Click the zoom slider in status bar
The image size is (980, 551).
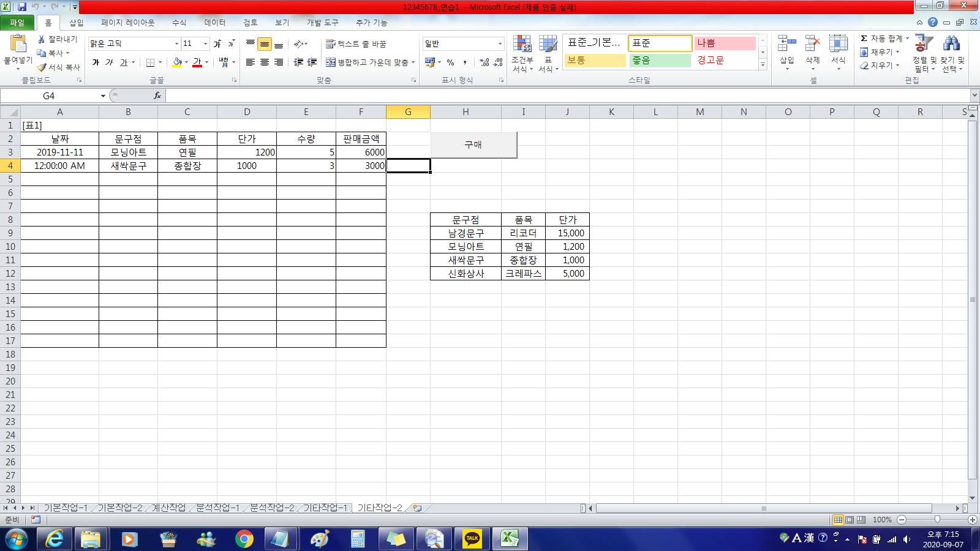coord(937,520)
